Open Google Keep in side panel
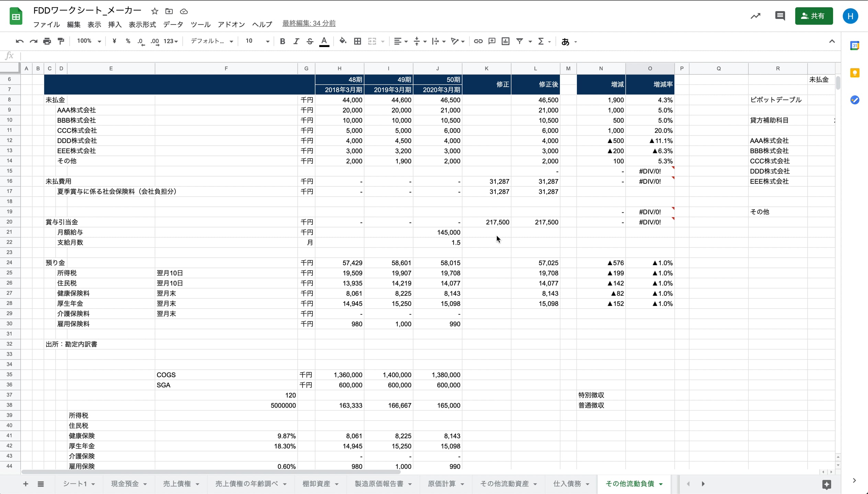 (854, 73)
